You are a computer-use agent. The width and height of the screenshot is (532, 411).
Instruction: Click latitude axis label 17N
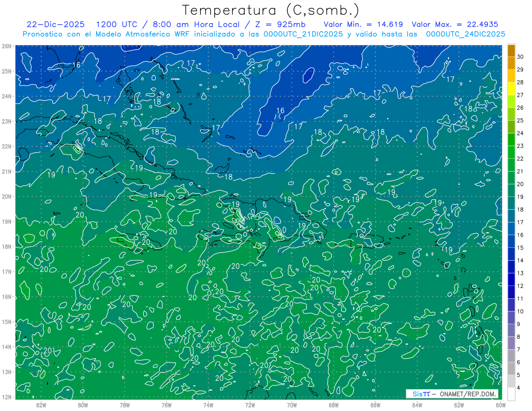[x=6, y=271]
